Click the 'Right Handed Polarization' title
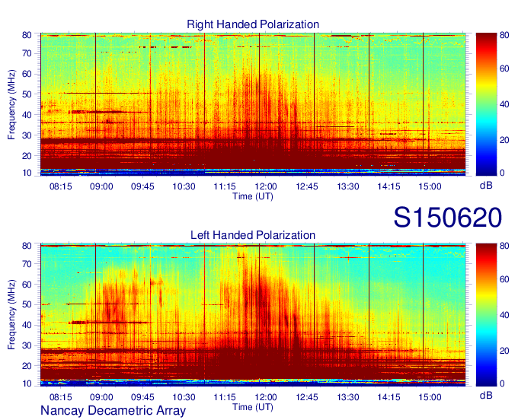 pos(253,24)
